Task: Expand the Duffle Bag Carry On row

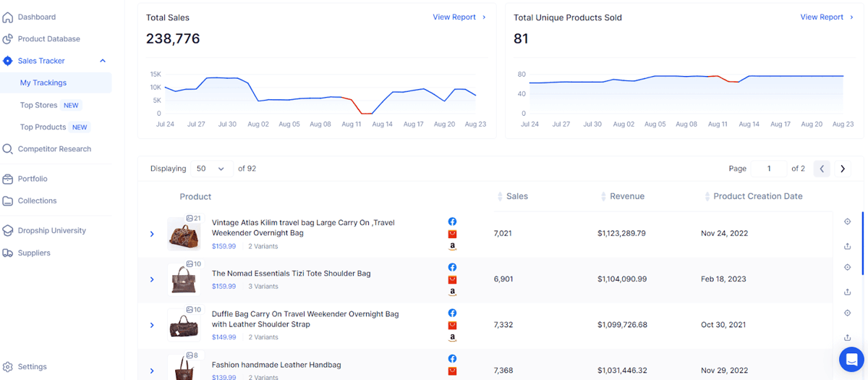Action: [x=152, y=325]
